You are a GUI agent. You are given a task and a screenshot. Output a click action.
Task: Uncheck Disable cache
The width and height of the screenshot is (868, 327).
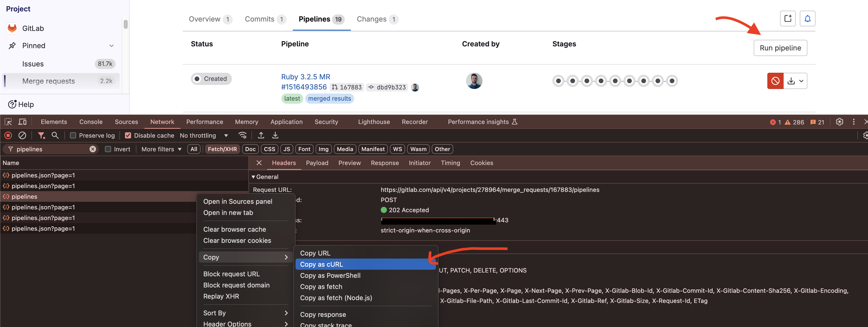pos(128,135)
